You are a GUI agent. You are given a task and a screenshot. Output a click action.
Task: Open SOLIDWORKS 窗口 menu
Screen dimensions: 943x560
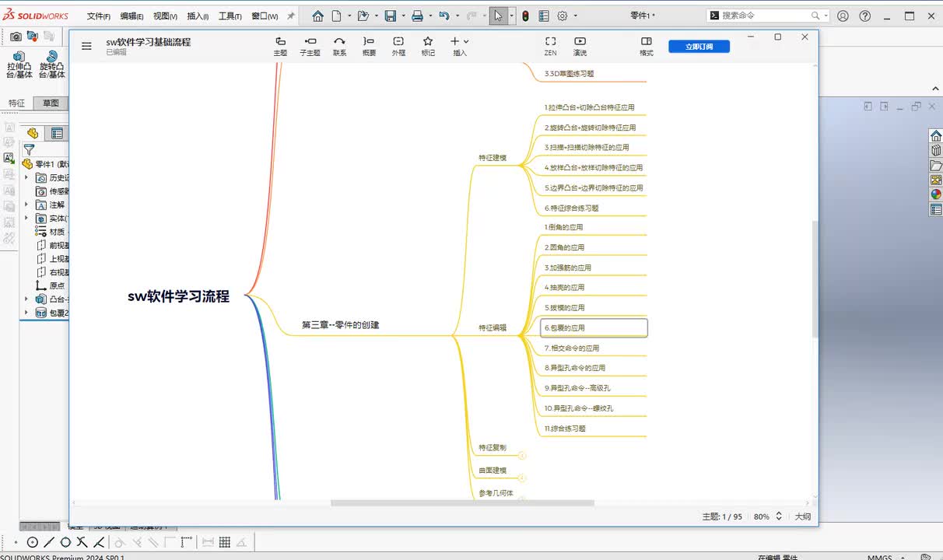pyautogui.click(x=265, y=16)
